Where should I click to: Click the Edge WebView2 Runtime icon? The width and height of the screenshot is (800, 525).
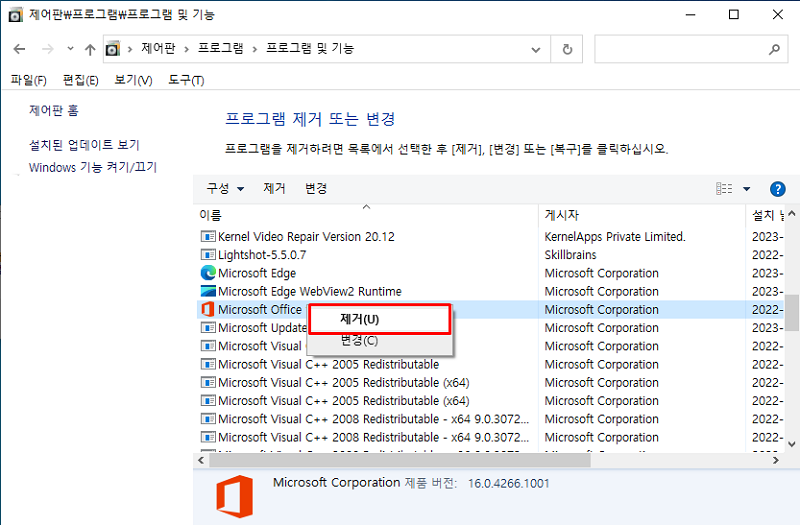click(x=208, y=291)
